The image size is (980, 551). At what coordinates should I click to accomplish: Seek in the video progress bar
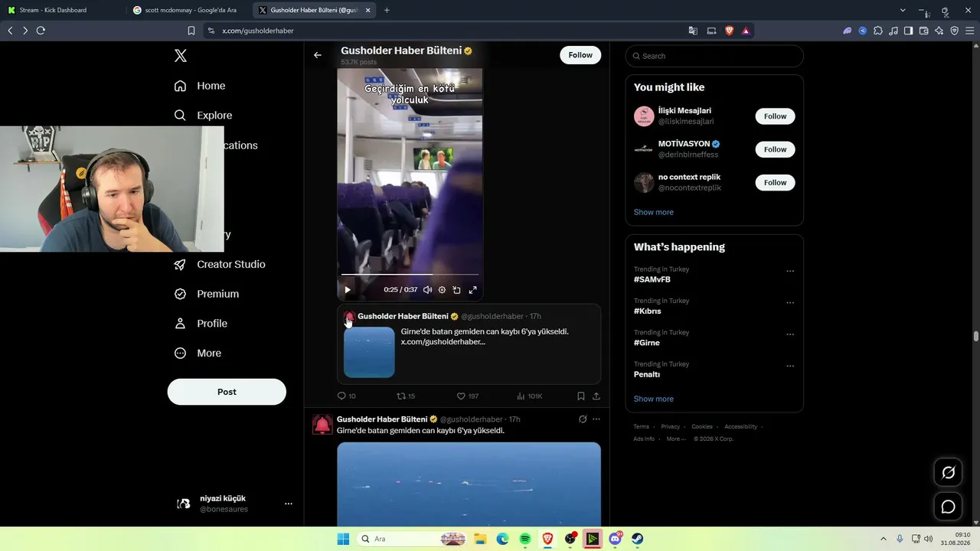click(x=410, y=274)
